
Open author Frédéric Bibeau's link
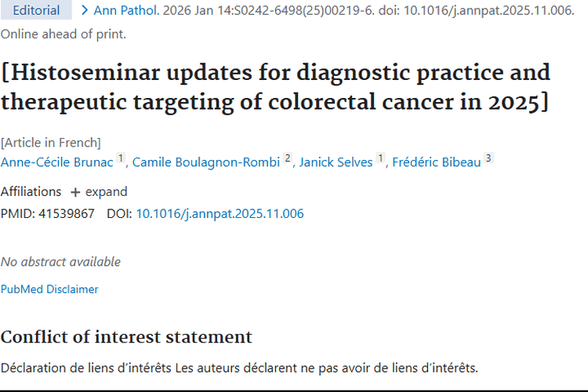click(436, 162)
